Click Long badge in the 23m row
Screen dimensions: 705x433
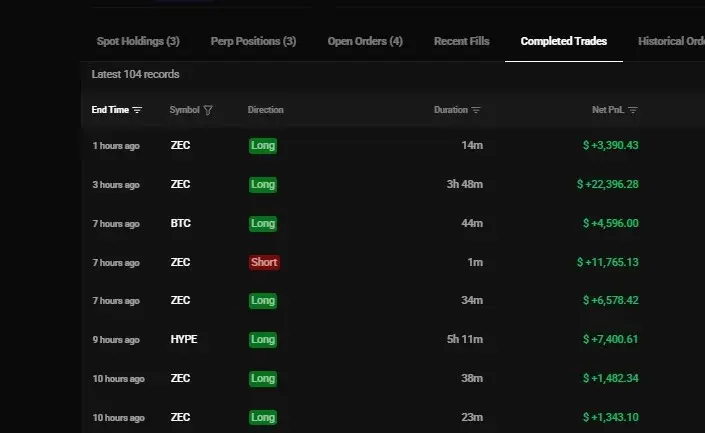[263, 418]
